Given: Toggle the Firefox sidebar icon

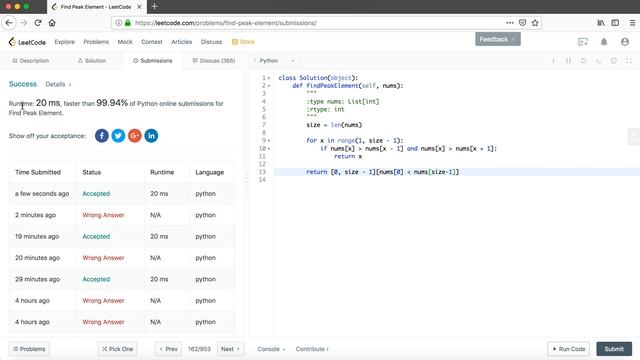Looking at the screenshot, I should tap(615, 23).
